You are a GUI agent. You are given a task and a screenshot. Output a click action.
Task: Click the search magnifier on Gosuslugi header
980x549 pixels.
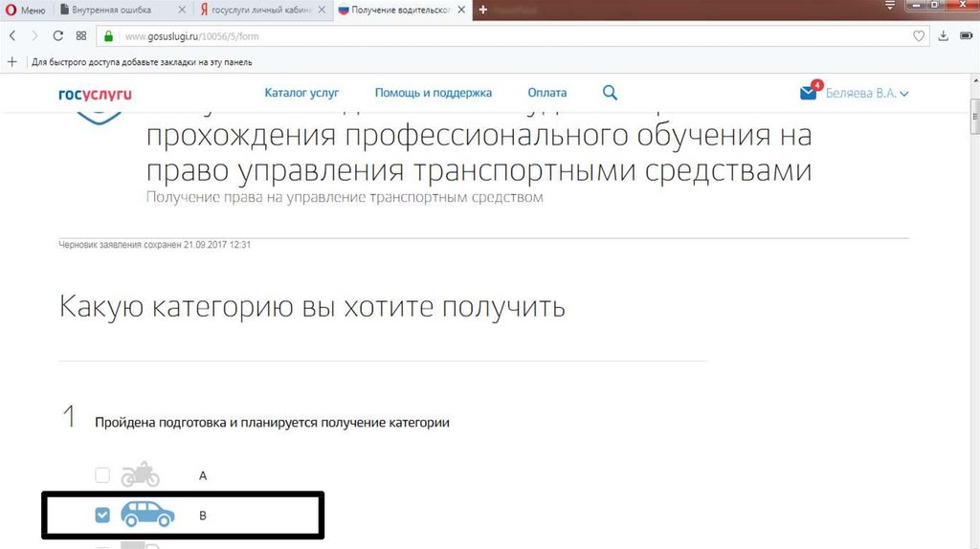(x=610, y=93)
